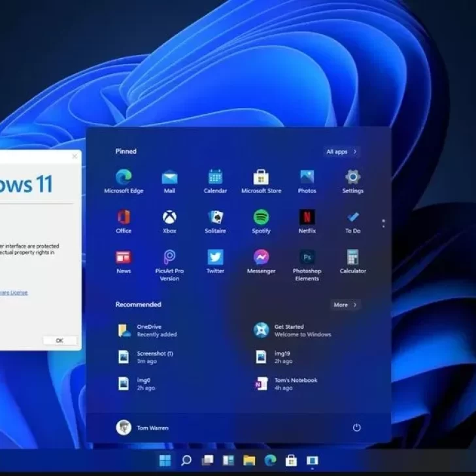The height and width of the screenshot is (476, 476).
Task: Click the taskbar Search icon
Action: coord(186,460)
